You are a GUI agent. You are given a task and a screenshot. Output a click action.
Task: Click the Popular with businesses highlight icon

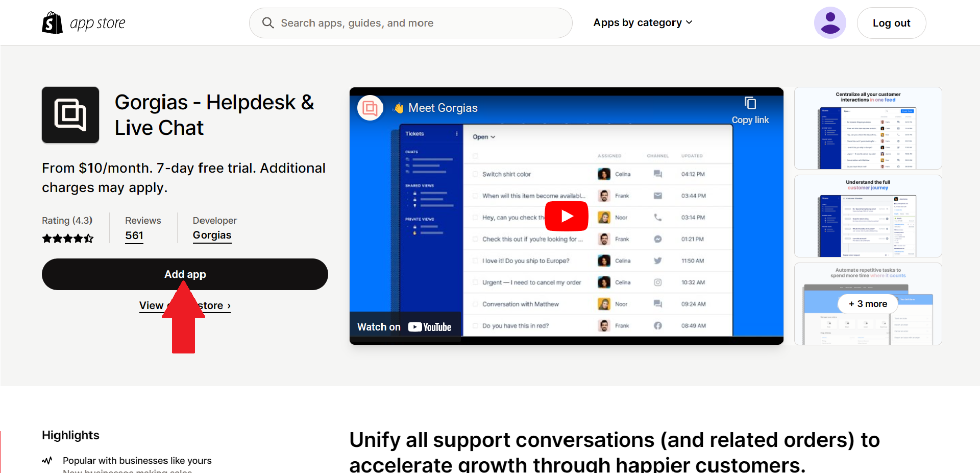point(47,461)
